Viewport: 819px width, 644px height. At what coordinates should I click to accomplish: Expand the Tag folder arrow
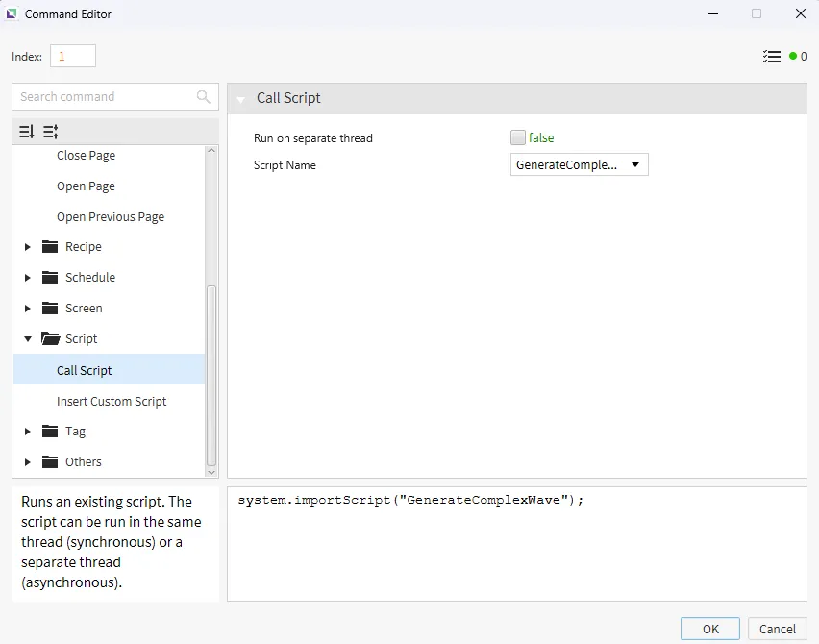[28, 432]
